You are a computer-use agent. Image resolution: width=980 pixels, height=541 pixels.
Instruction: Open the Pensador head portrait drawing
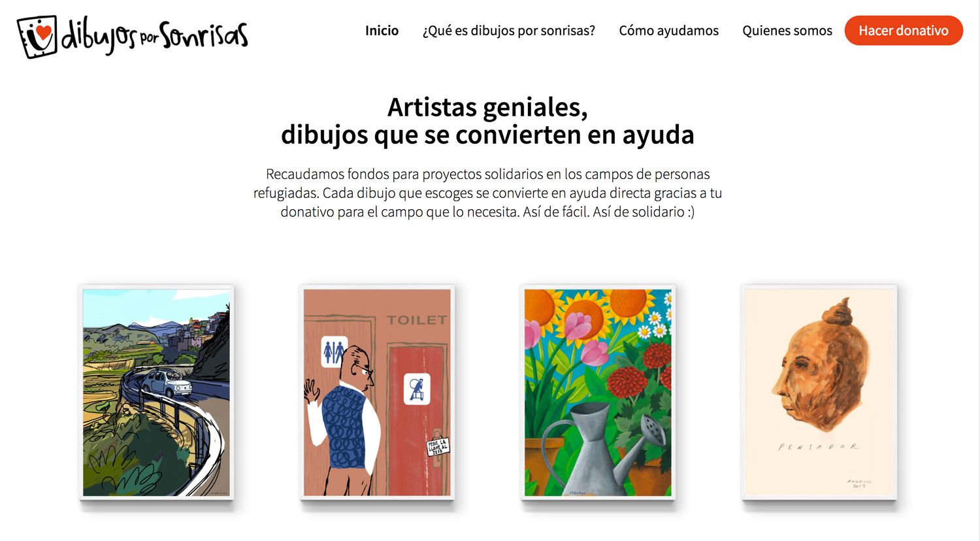point(819,393)
